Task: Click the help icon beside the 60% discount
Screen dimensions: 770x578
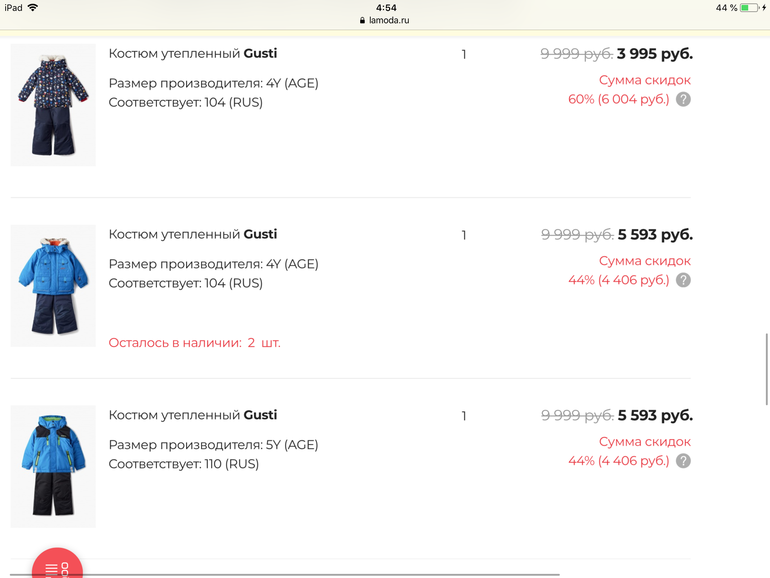Action: [683, 100]
